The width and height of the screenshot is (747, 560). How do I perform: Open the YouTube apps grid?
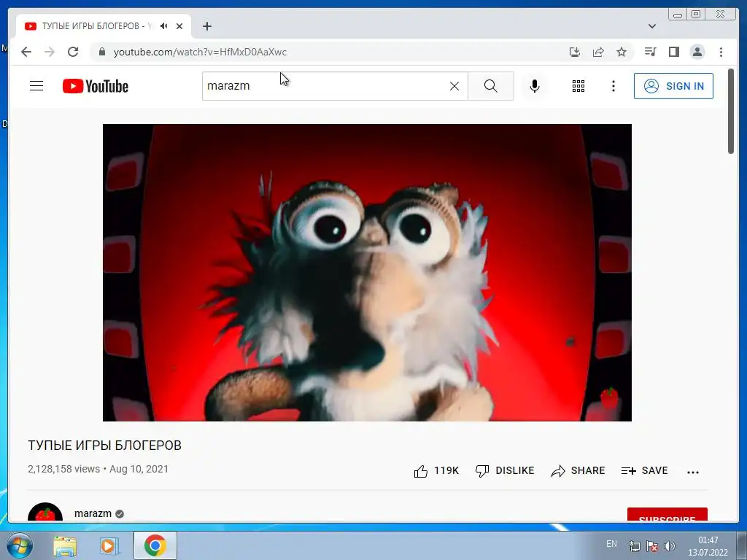pos(578,86)
